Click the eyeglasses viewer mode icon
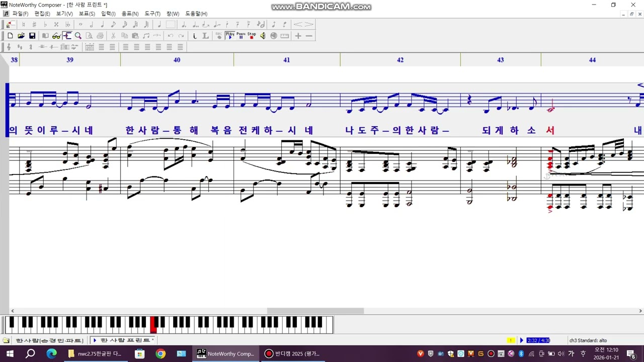 pos(56,36)
